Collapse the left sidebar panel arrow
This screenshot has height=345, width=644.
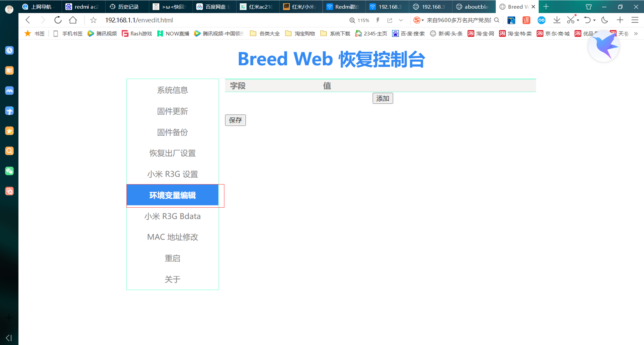[9, 338]
